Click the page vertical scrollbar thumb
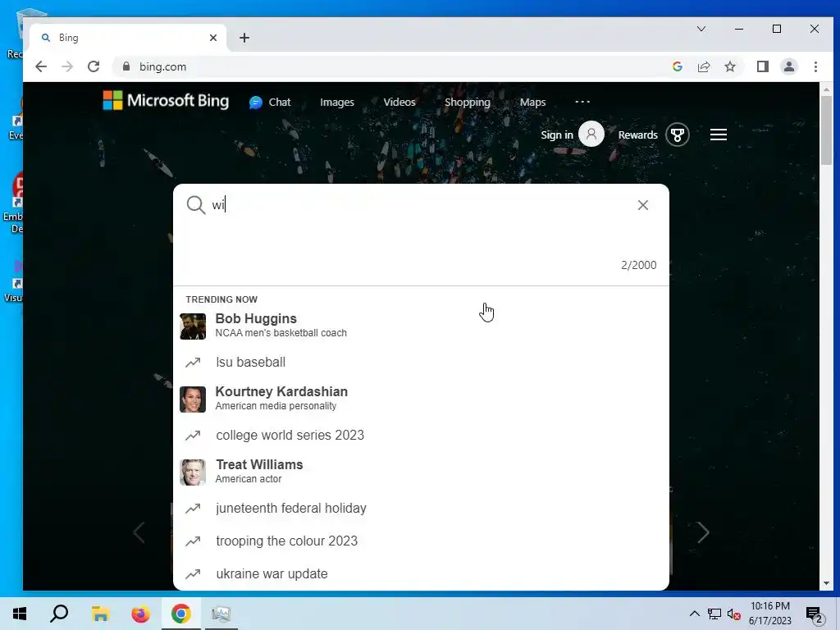Screen dimensions: 840x630 (x=826, y=130)
